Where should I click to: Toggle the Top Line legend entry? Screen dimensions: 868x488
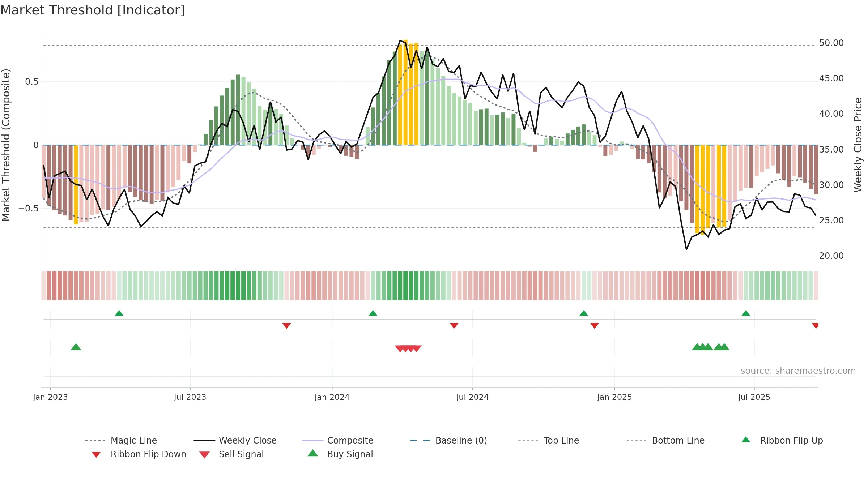549,440
